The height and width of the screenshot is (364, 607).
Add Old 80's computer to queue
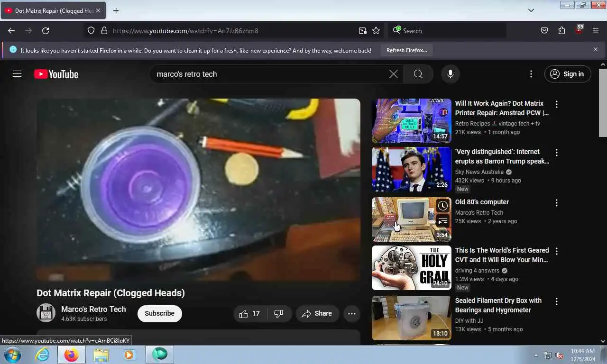coord(442,221)
